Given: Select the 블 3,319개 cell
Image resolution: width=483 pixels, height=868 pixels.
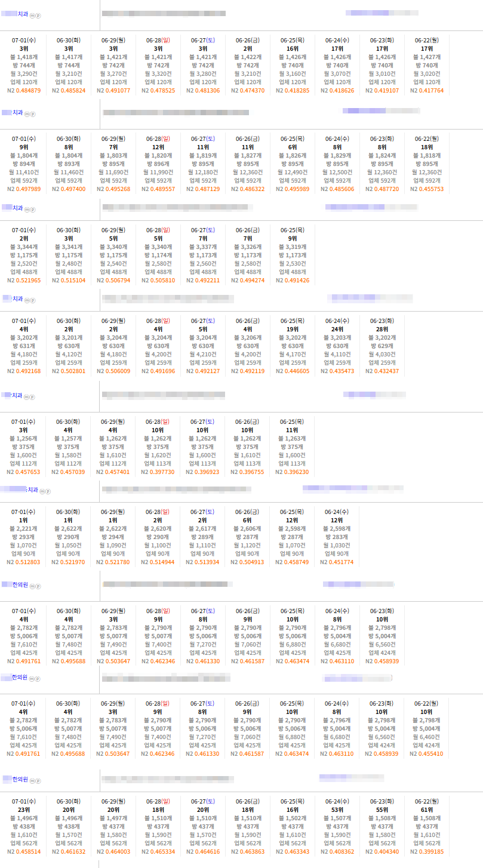Looking at the screenshot, I should 293,247.
